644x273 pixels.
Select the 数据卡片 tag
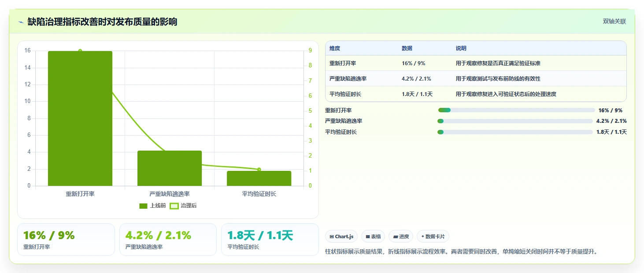(x=433, y=236)
